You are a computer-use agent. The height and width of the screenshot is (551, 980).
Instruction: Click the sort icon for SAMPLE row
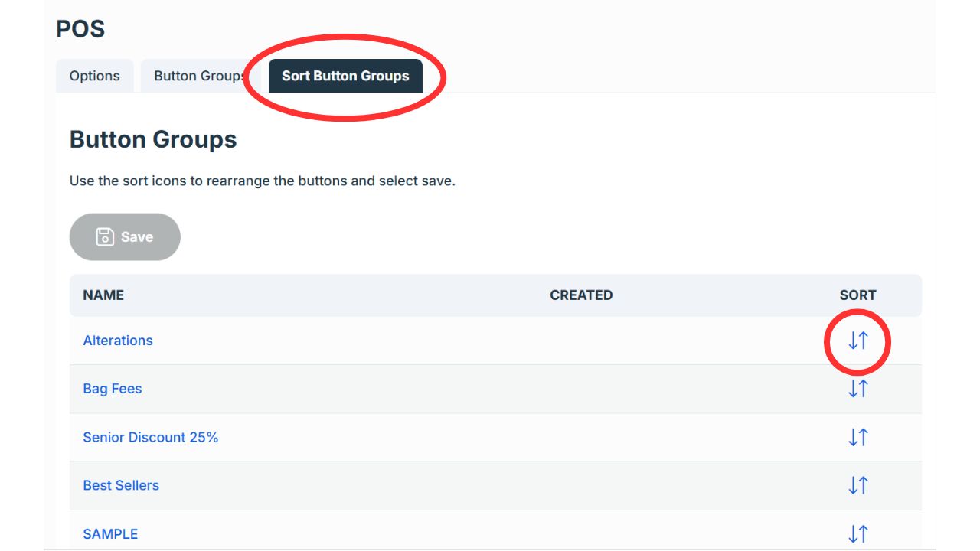click(857, 533)
